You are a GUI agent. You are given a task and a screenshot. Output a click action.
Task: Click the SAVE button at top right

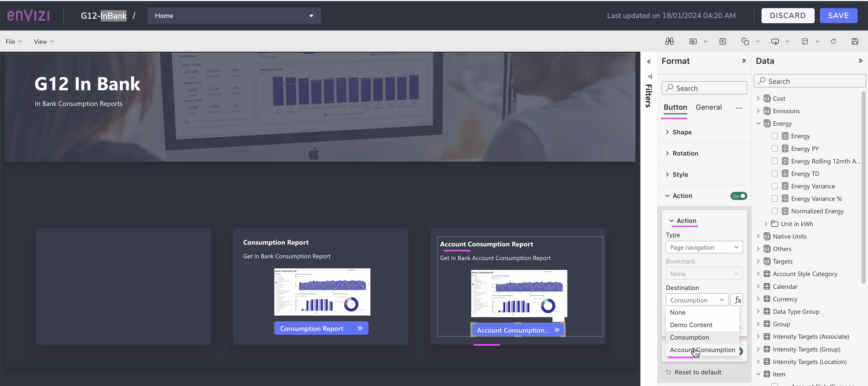pyautogui.click(x=839, y=15)
